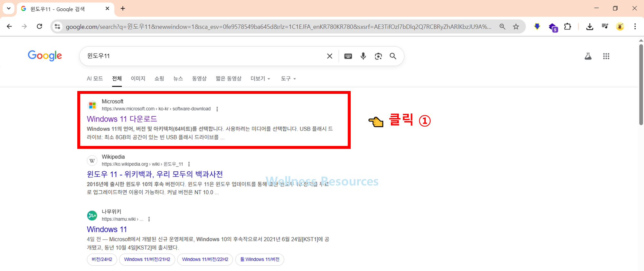Search by image with Google Lens
Screen dimensions: 644x271
(378, 56)
